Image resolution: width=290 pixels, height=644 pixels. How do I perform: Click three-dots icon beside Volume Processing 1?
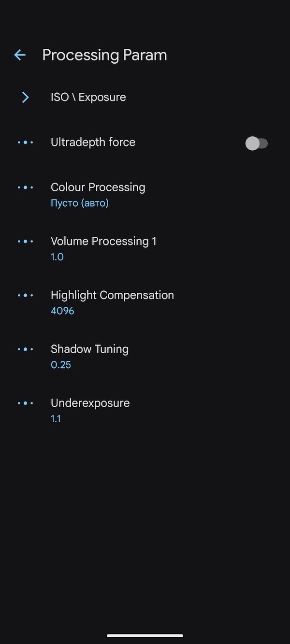click(x=25, y=241)
